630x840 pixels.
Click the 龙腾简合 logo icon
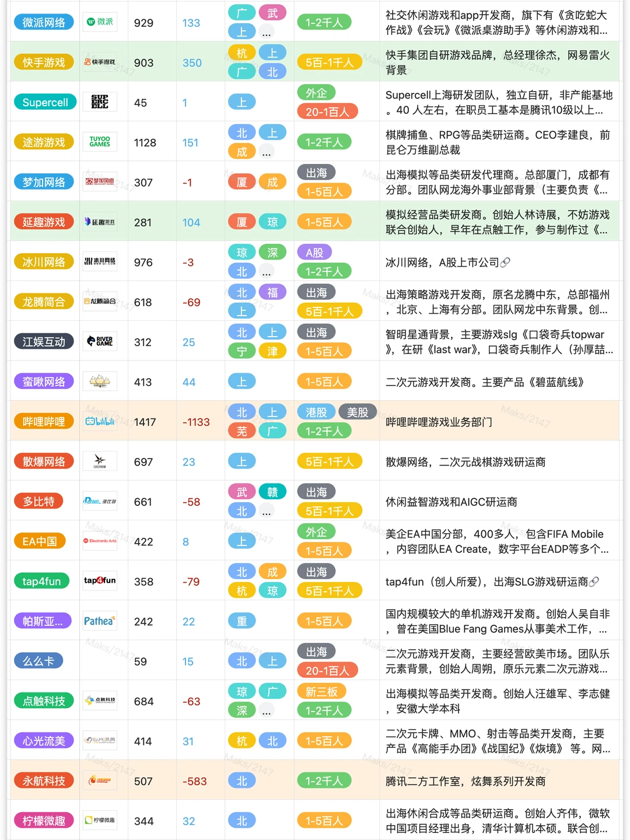[100, 302]
